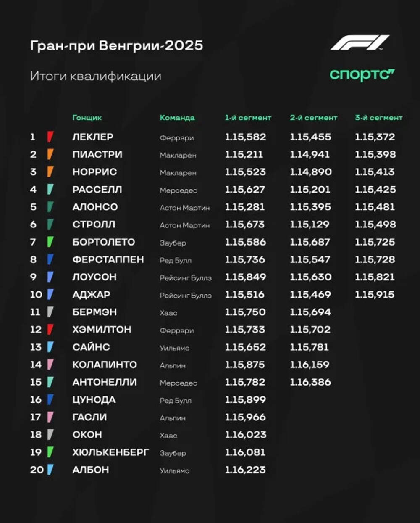
Task: Click driver name ХЮЛЬКЕНБЕРГ
Action: 111,452
